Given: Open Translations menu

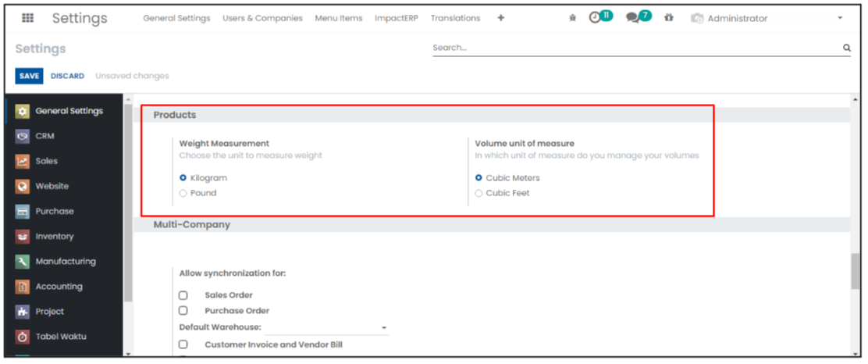Looking at the screenshot, I should click(456, 18).
